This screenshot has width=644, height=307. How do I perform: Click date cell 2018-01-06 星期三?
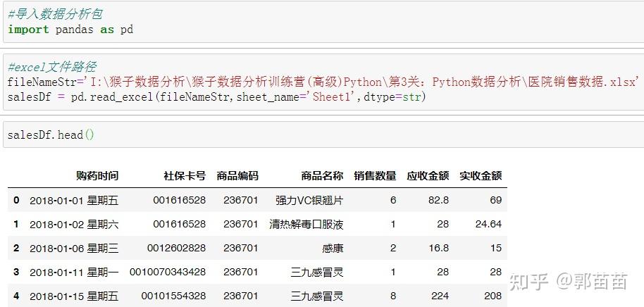(x=74, y=248)
